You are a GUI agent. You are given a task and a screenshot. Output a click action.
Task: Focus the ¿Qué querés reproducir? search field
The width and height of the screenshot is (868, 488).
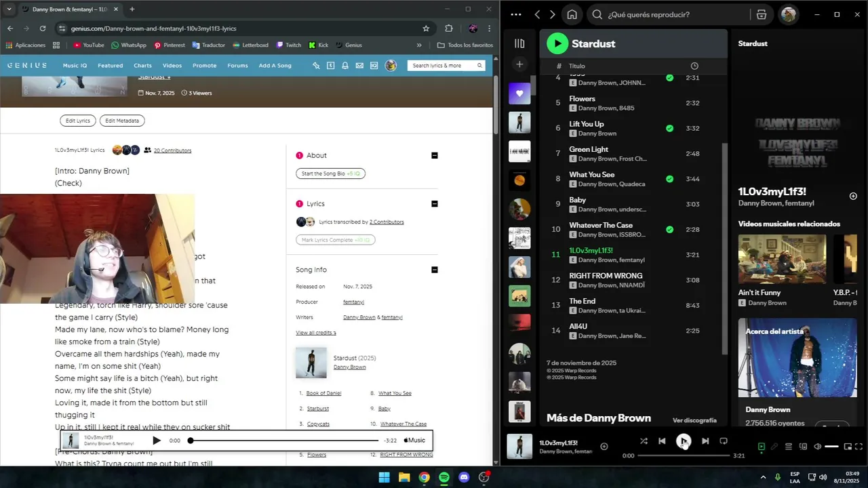click(678, 14)
